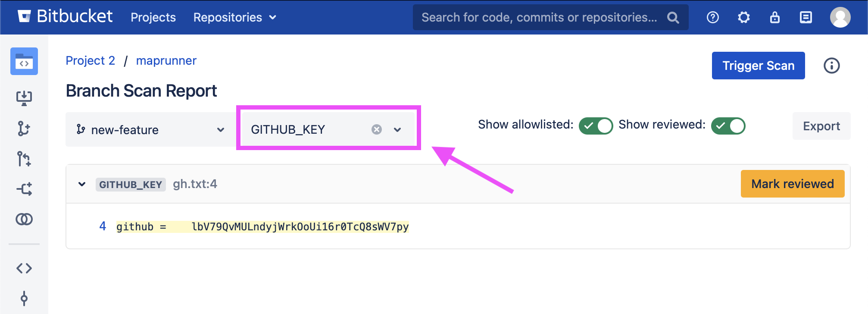Open the Clone icon in sidebar
This screenshot has width=868, height=314.
(24, 98)
